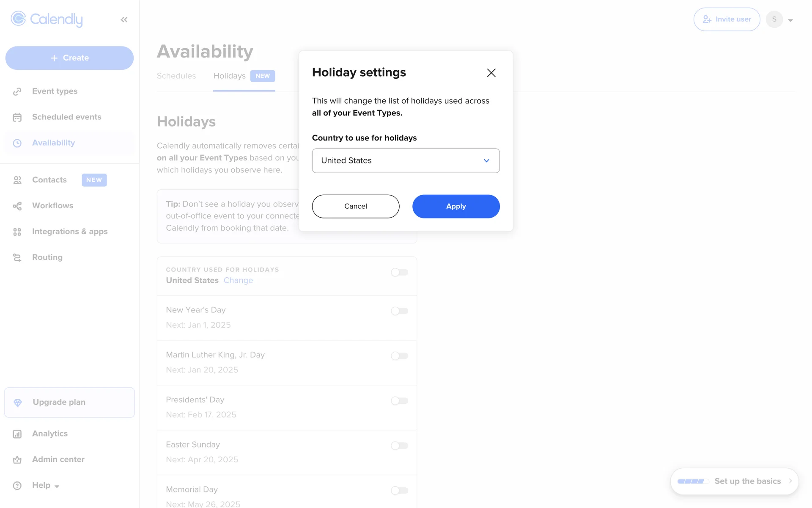The image size is (812, 508).
Task: Click the Scheduled events calendar icon
Action: [x=17, y=117]
